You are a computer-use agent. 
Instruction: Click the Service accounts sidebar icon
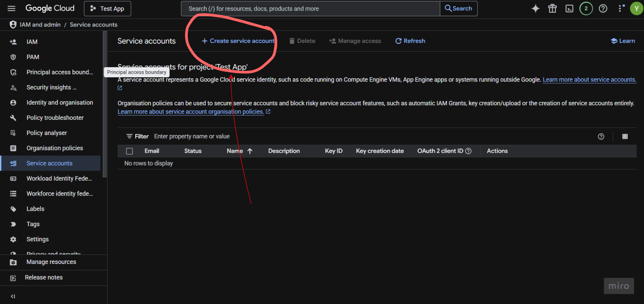pyautogui.click(x=13, y=163)
